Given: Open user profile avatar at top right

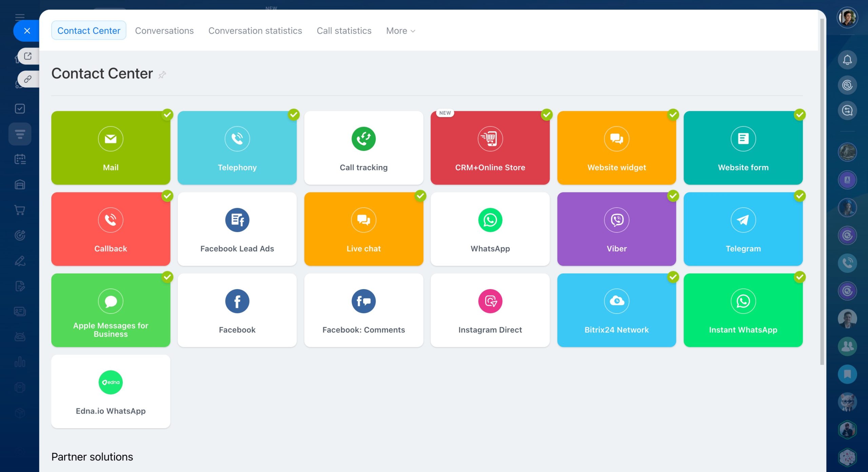Looking at the screenshot, I should pos(847,18).
